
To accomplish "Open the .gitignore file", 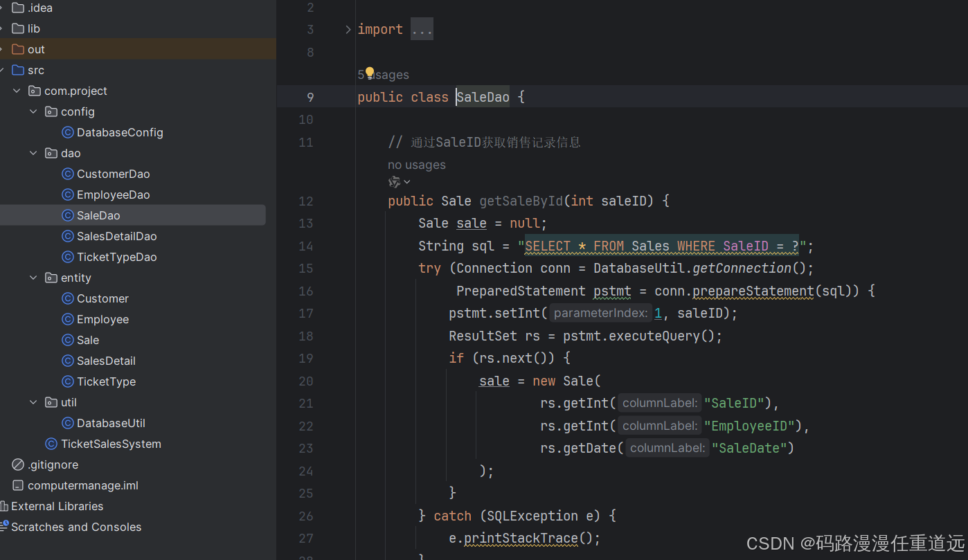I will [53, 464].
